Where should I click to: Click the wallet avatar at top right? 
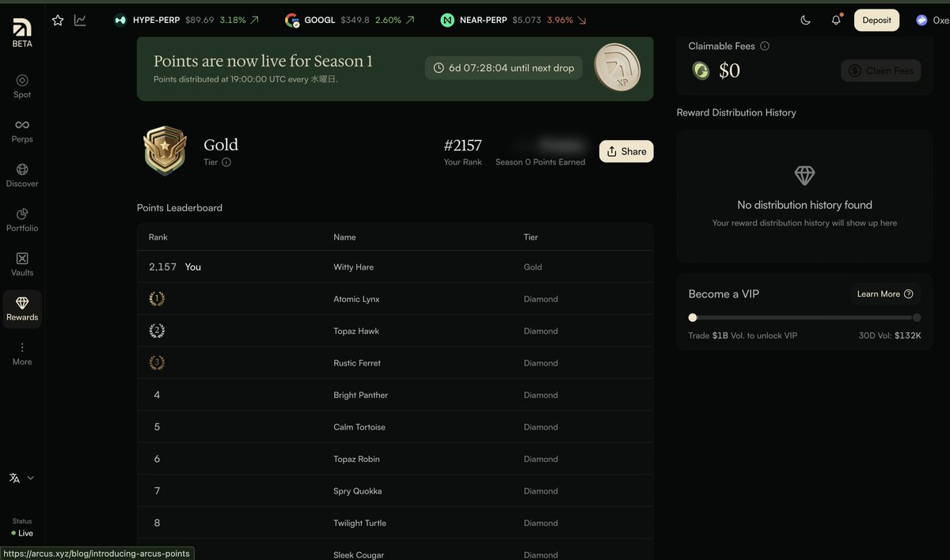[x=921, y=21]
